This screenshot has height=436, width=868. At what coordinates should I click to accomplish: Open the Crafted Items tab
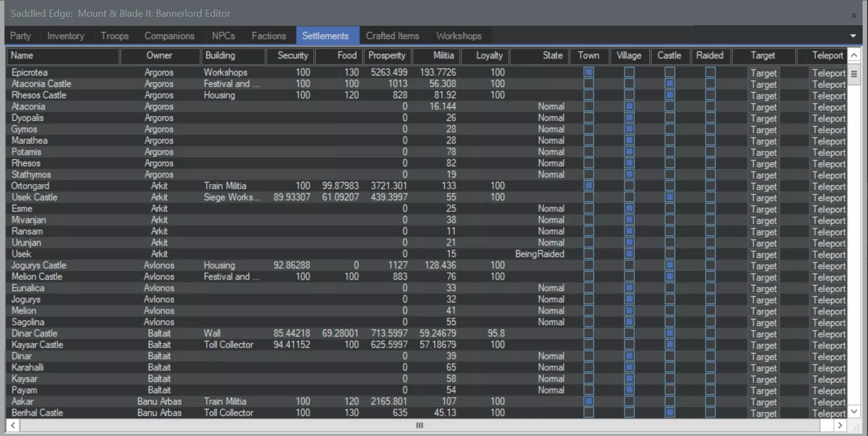click(393, 36)
